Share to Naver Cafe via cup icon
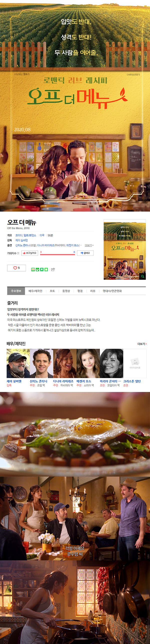This screenshot has width=150, height=644. point(37,269)
